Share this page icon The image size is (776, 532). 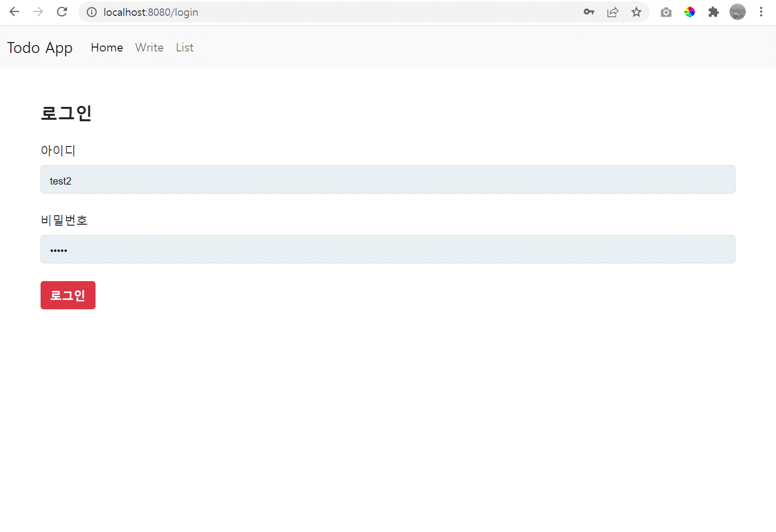click(x=613, y=12)
